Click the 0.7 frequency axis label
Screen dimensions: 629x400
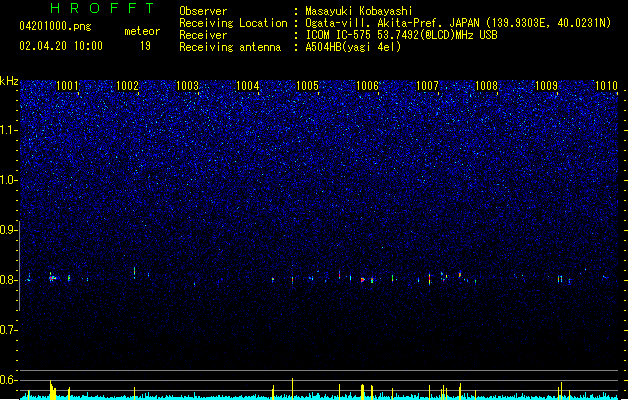point(8,330)
